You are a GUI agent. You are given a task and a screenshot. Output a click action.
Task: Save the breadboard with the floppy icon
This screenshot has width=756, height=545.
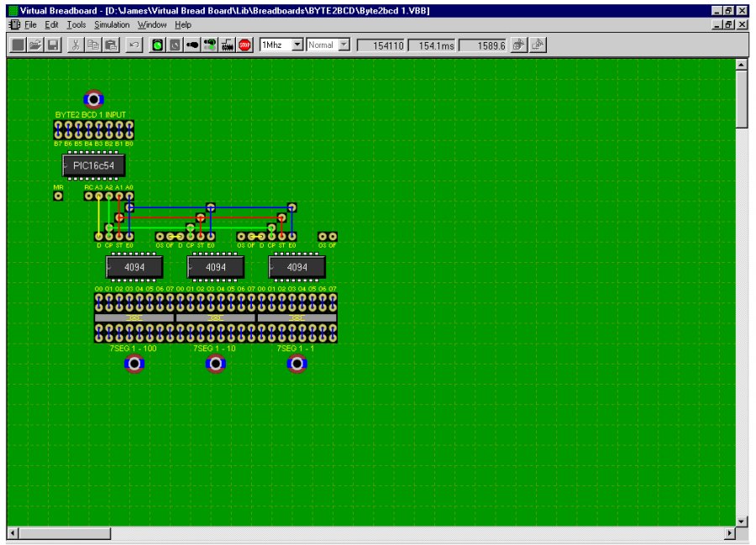[x=53, y=45]
